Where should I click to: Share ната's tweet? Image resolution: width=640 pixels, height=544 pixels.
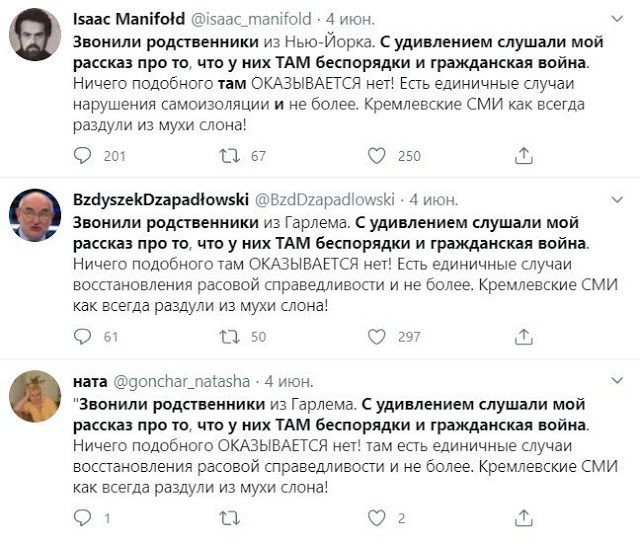coord(522,518)
